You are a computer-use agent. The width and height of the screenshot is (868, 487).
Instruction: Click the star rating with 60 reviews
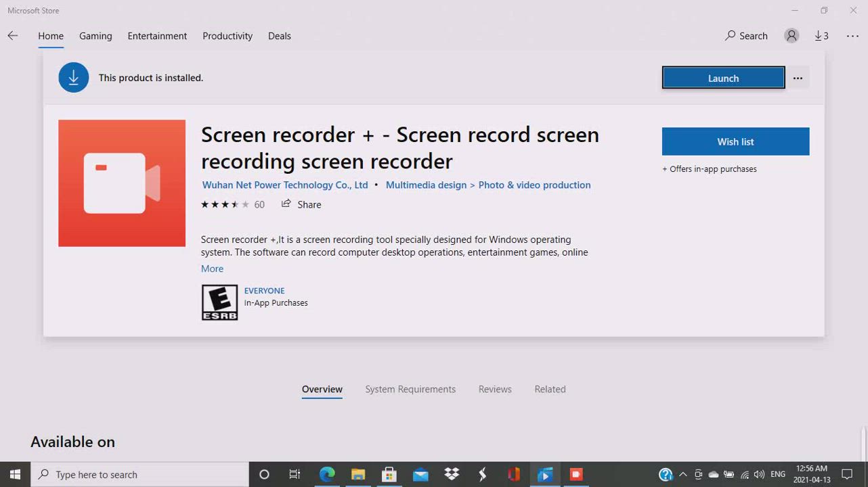point(232,204)
